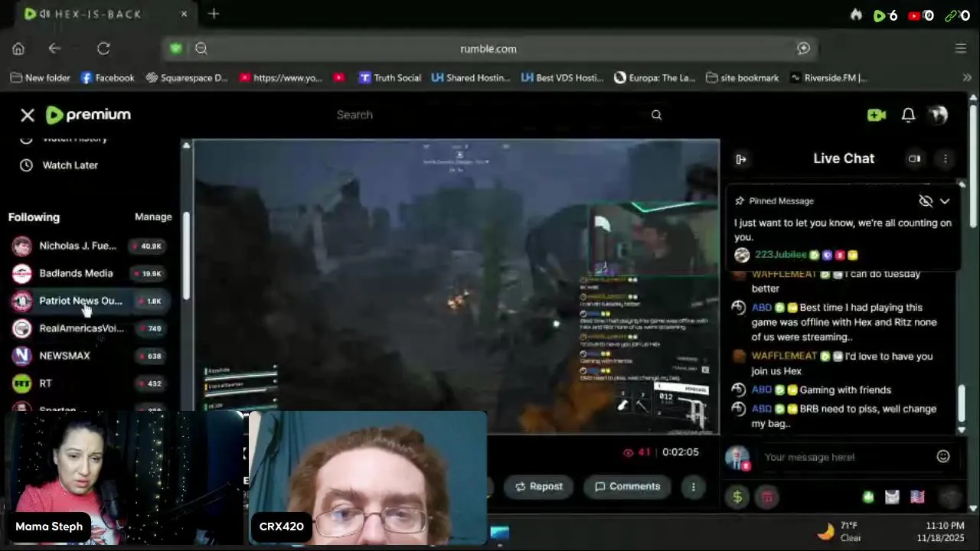Open the New folder bookmark

pyautogui.click(x=41, y=77)
